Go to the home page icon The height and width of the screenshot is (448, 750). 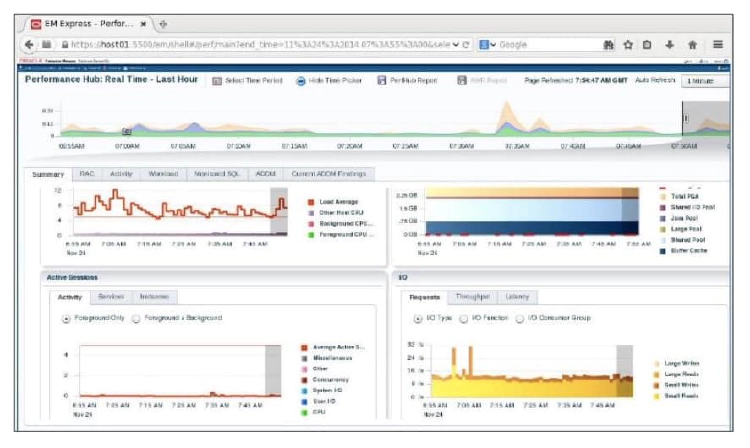[x=692, y=44]
